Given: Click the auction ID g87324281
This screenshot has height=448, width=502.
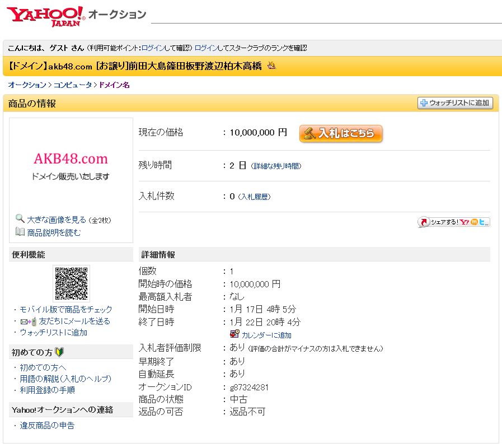Looking at the screenshot, I should pyautogui.click(x=249, y=388).
